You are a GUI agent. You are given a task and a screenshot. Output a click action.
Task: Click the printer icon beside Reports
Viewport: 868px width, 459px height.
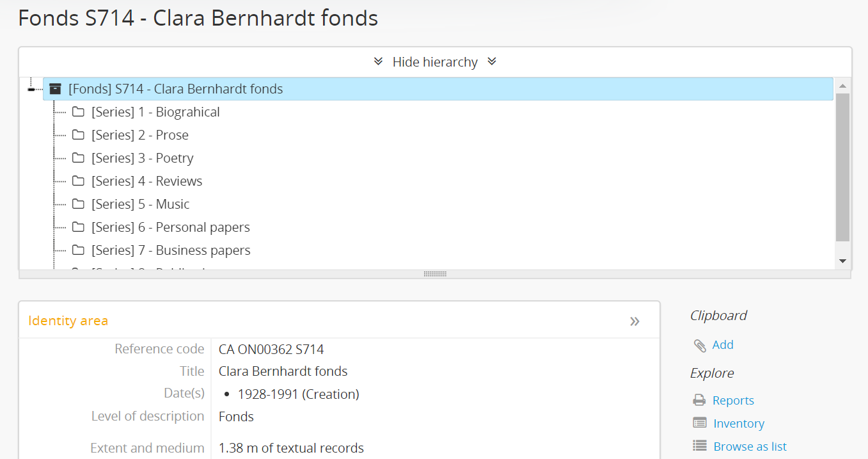(x=700, y=401)
